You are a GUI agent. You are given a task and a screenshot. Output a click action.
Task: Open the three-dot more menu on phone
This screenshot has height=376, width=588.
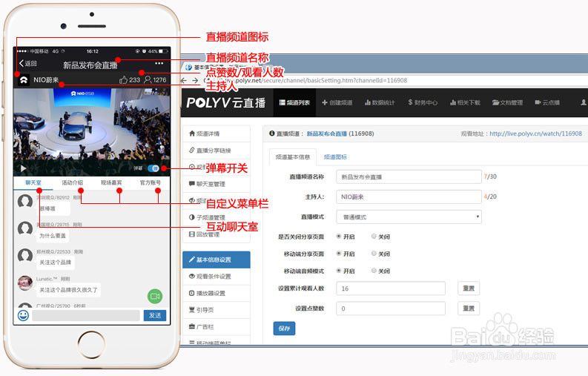click(x=159, y=64)
